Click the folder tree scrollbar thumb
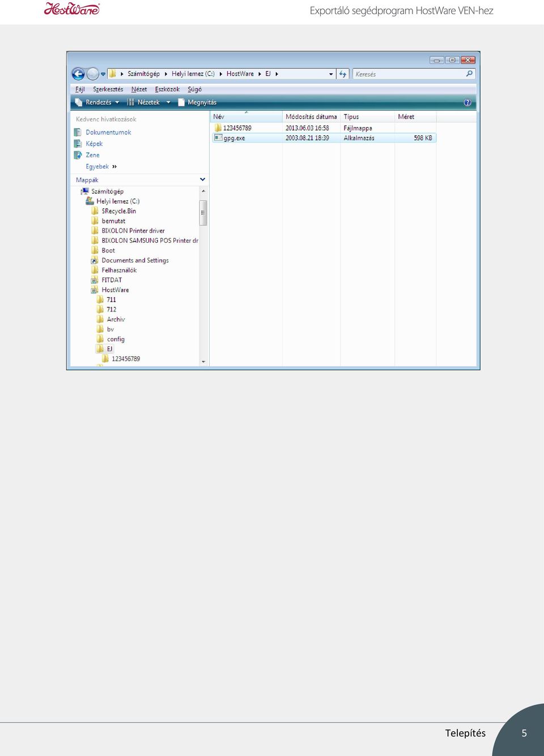The height and width of the screenshot is (756, 544). point(203,213)
